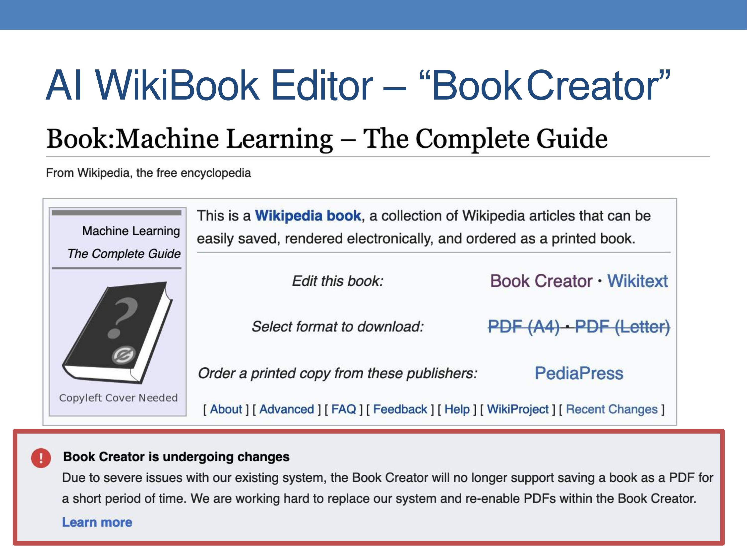
Task: Open the Feedback link
Action: [400, 409]
